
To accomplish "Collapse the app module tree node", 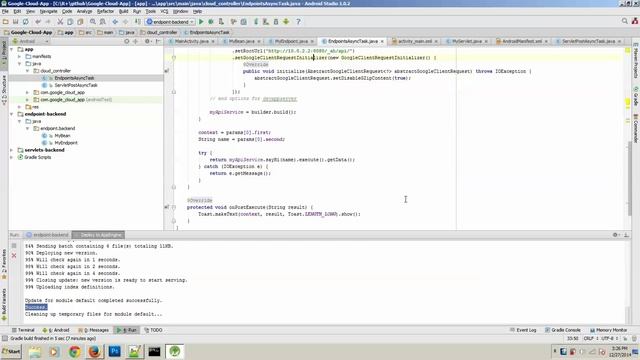I will 11,49.
